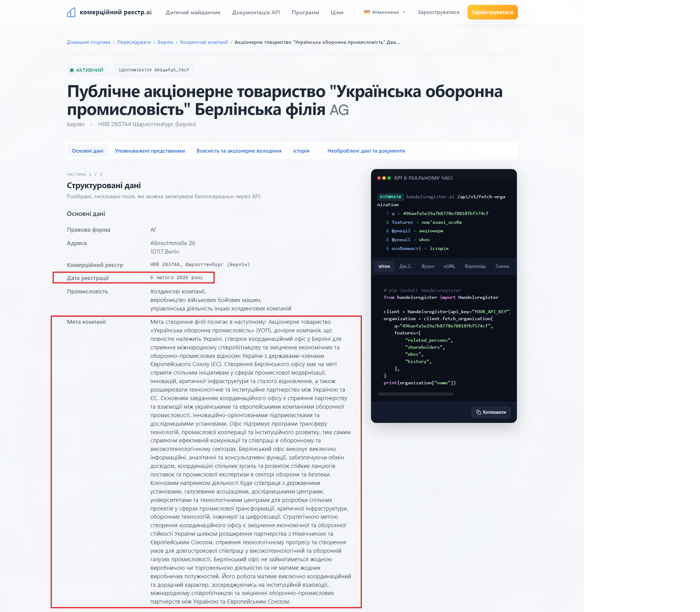Switch to Власність та акціонерне володіння tab
The height and width of the screenshot is (612, 700).
(239, 150)
